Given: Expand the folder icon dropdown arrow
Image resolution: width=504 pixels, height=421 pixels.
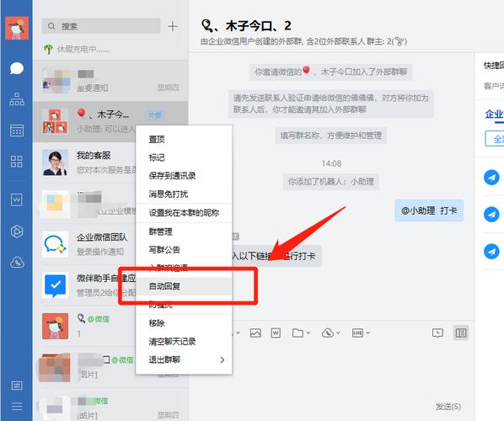Looking at the screenshot, I should [308, 333].
